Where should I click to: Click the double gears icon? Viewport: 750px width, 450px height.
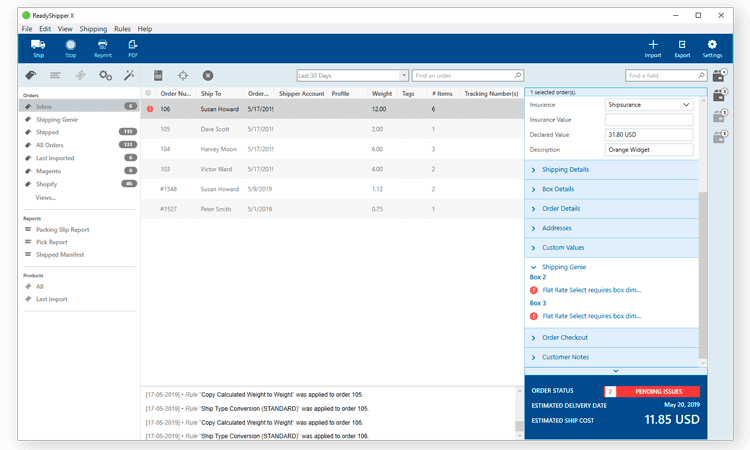tap(105, 75)
